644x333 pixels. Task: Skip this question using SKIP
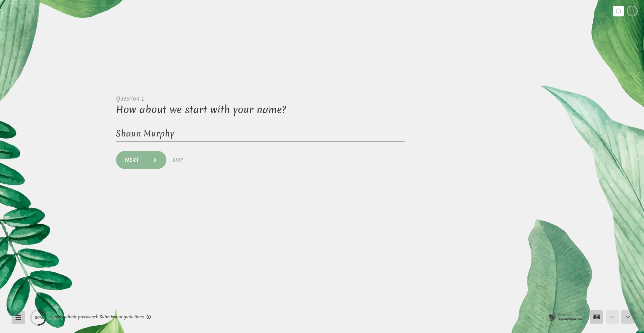coord(178,160)
